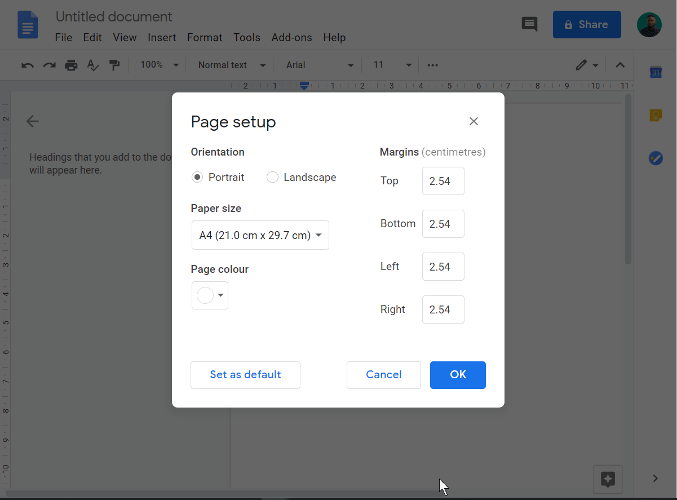
Task: Hide the menus with the up chevron
Action: (620, 65)
